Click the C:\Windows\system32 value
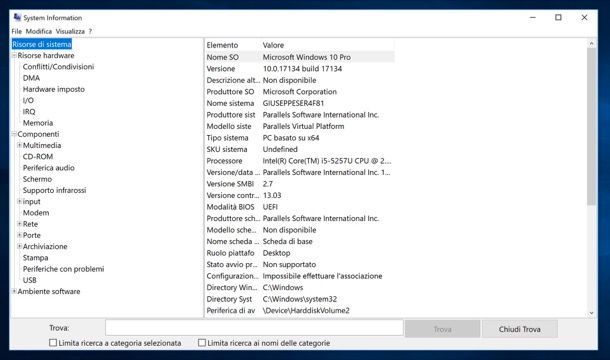Viewport: 610px width, 360px height. point(300,299)
